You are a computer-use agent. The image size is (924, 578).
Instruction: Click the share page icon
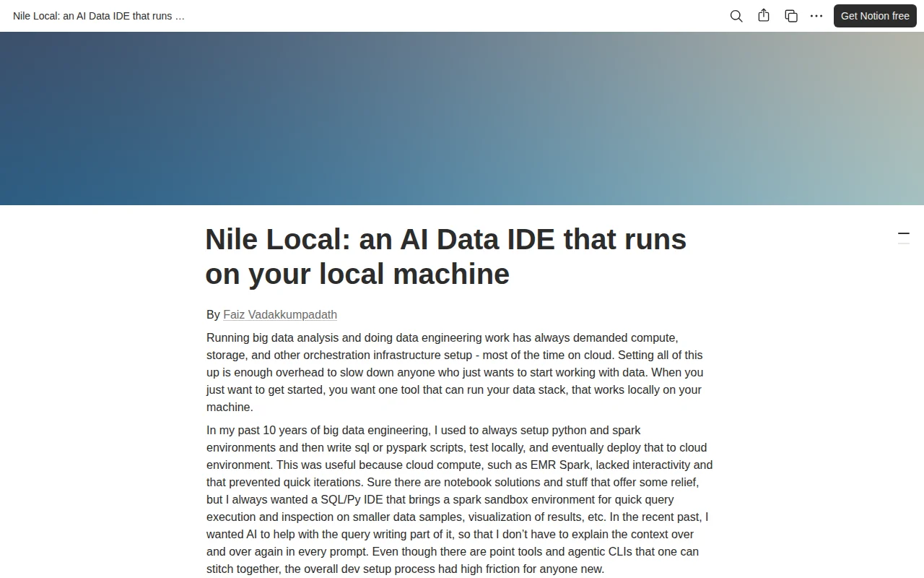764,16
